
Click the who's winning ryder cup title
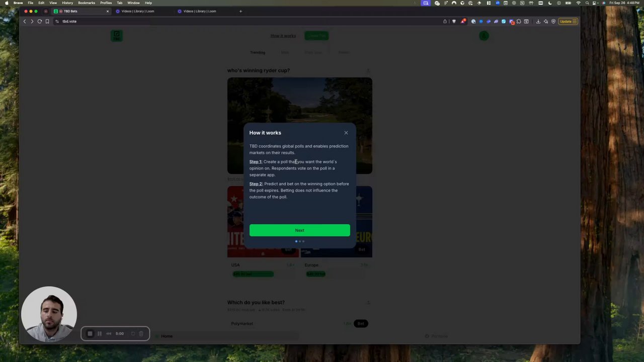click(259, 70)
